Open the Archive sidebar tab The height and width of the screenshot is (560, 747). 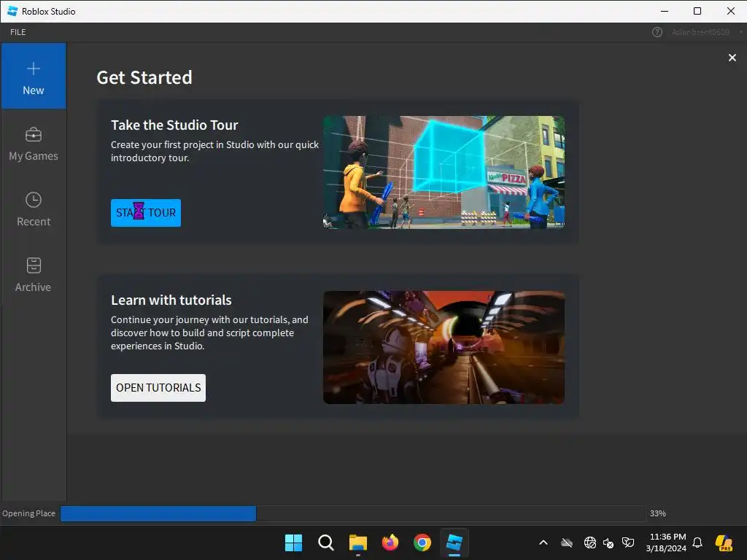click(x=34, y=275)
